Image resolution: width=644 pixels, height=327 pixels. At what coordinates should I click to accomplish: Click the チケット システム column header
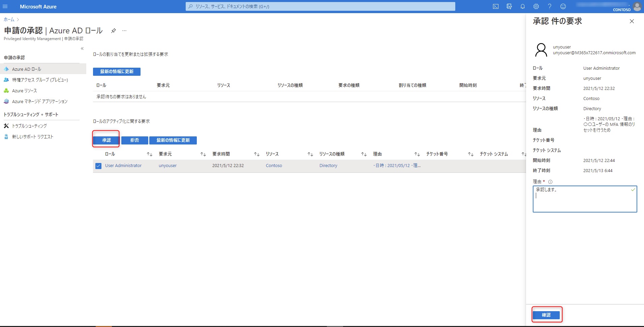click(494, 154)
